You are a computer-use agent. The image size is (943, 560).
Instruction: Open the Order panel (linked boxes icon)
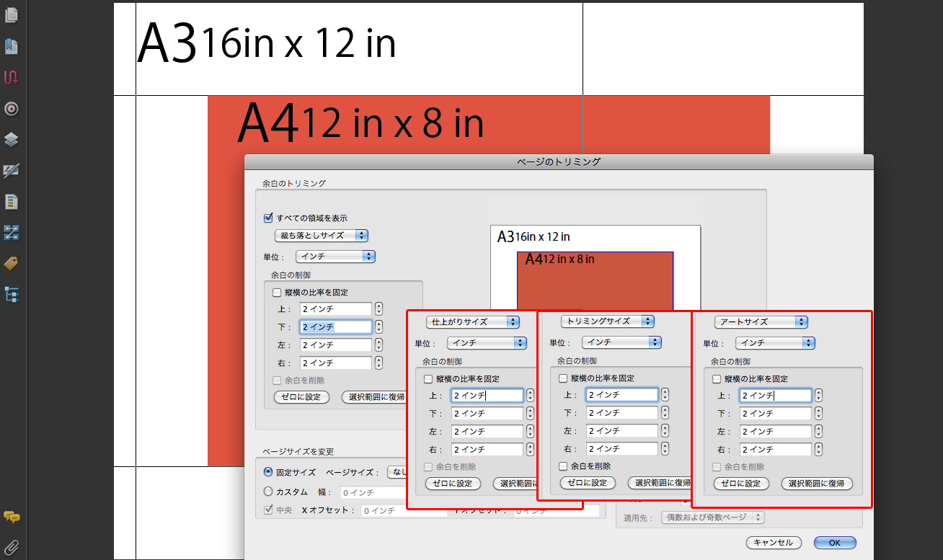(12, 232)
